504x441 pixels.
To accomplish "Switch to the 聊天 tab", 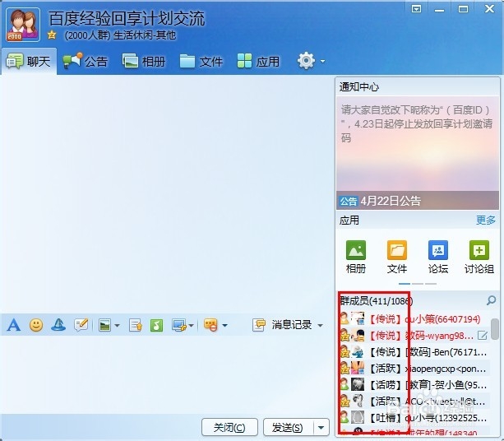I will point(30,61).
